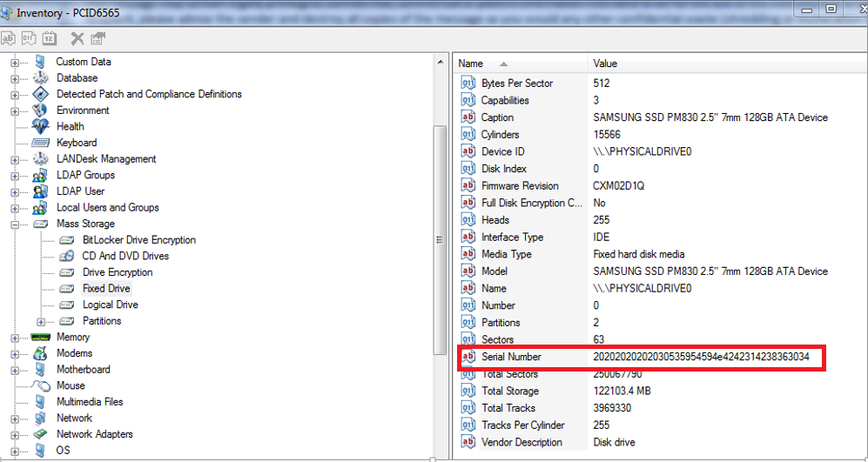Click the Serial Number row's ab icon
This screenshot has height=462, width=868.
[x=468, y=357]
